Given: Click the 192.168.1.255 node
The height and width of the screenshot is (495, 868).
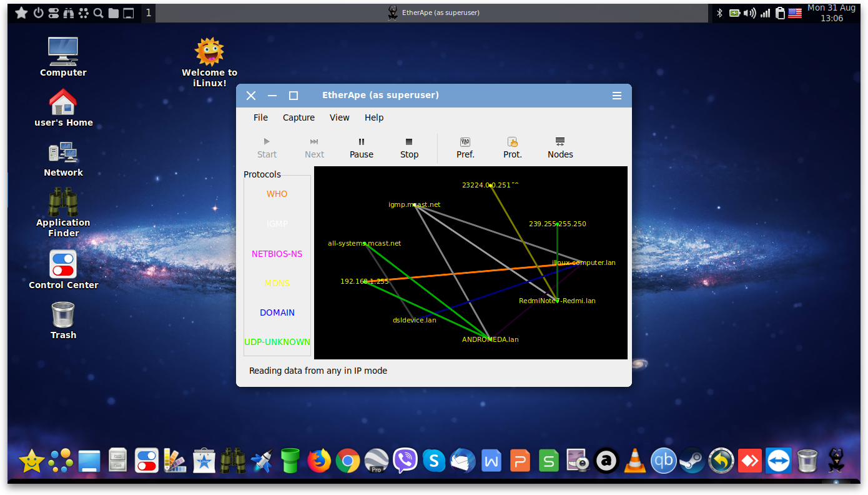Looking at the screenshot, I should click(365, 281).
